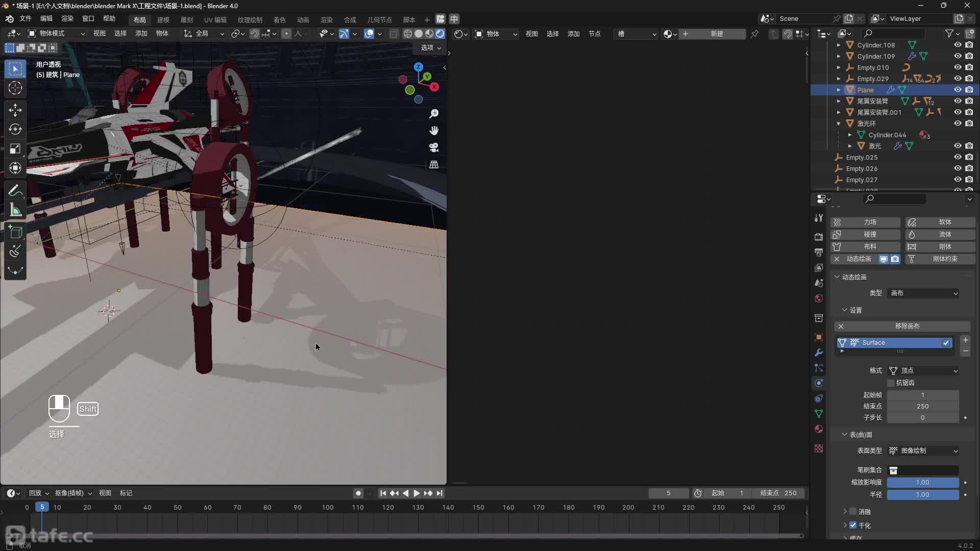The image size is (980, 551).
Task: Switch to the 几何节点 workspace tab
Action: click(x=380, y=20)
